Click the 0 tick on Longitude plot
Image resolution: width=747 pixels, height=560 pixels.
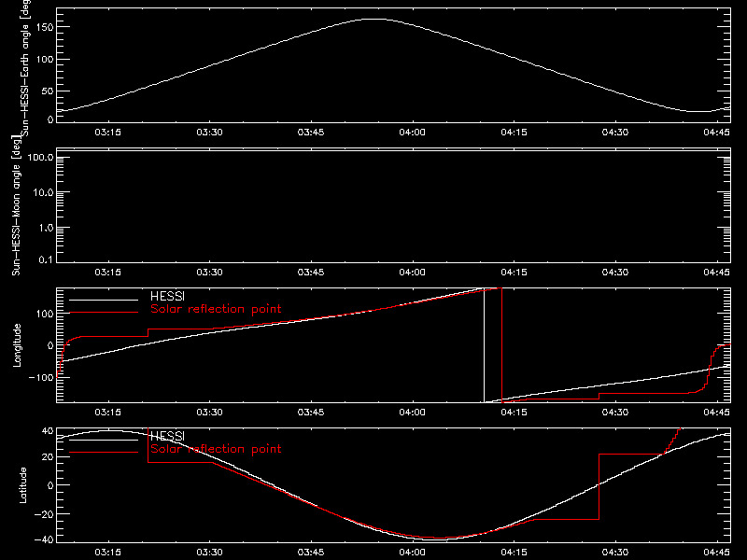click(x=50, y=345)
